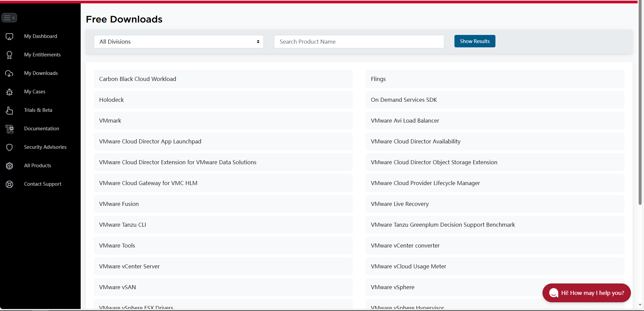View Security Advisories
644x311 pixels.
45,147
